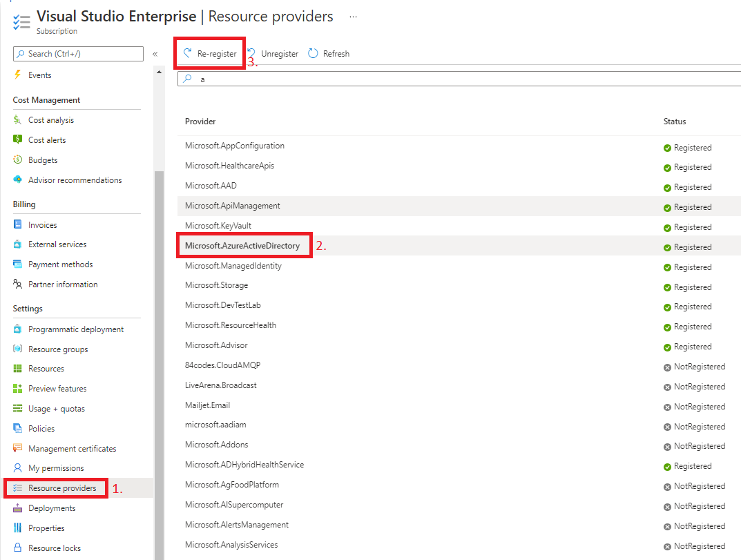This screenshot has width=741, height=560.
Task: Click the Deployments icon
Action: 17,508
